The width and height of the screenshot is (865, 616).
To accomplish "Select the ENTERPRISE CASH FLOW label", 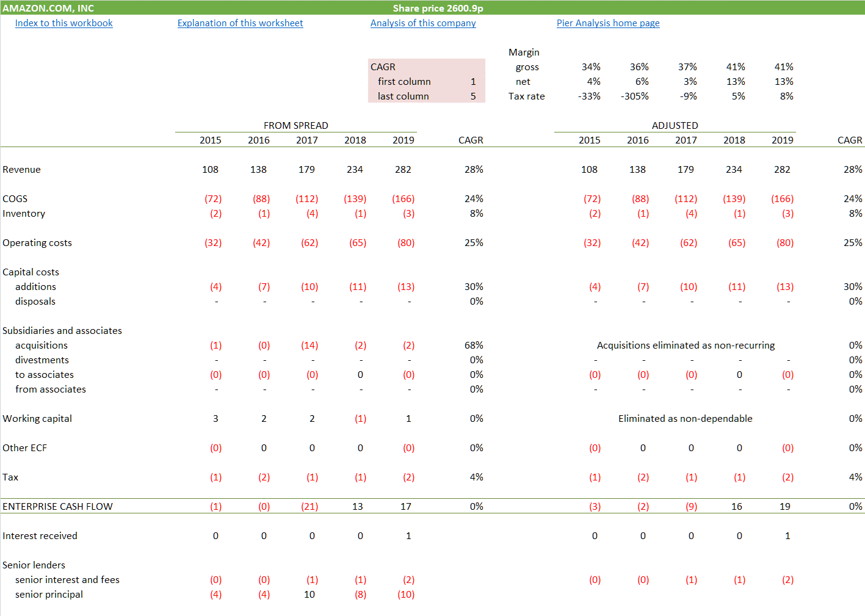I will coord(57,507).
